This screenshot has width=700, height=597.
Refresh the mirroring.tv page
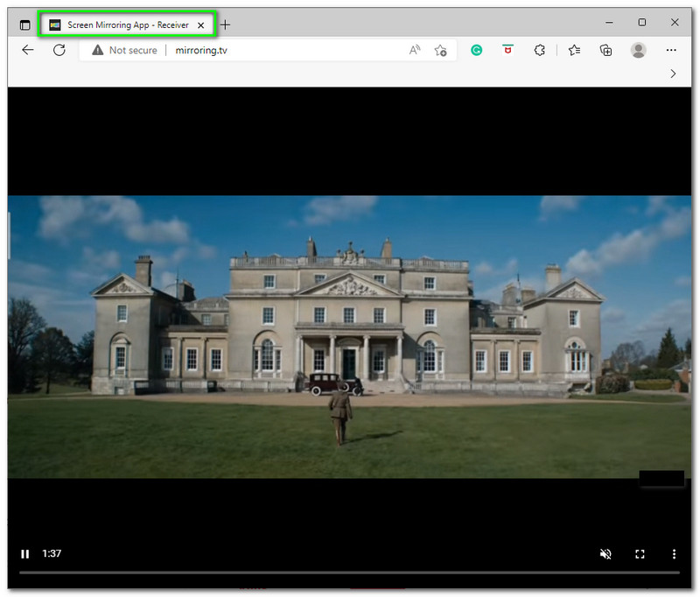(59, 50)
